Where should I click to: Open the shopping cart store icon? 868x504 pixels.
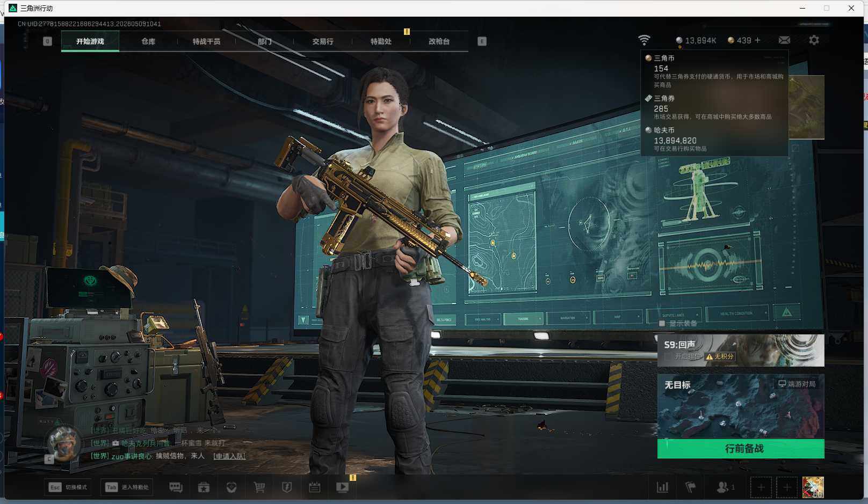(x=259, y=487)
